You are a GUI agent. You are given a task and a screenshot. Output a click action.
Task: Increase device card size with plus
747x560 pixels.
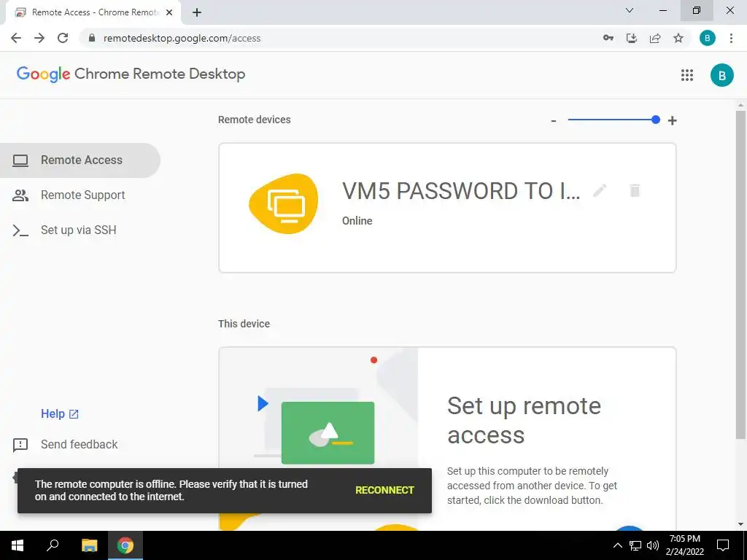coord(672,120)
